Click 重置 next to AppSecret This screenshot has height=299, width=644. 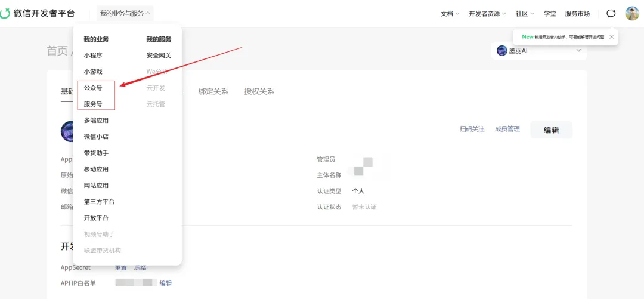click(x=120, y=268)
